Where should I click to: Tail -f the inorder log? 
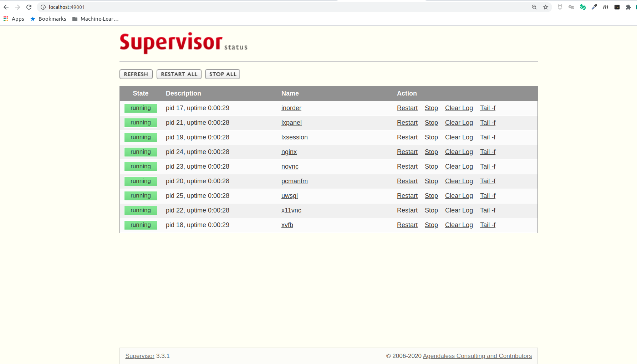tap(488, 108)
